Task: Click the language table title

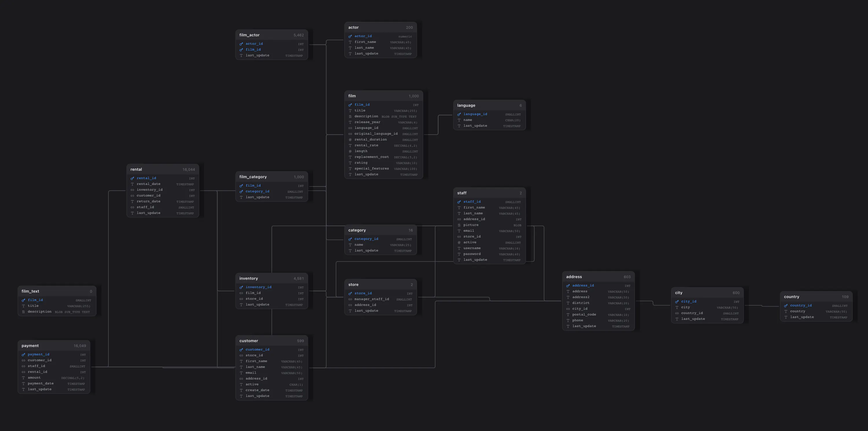Action: (466, 105)
